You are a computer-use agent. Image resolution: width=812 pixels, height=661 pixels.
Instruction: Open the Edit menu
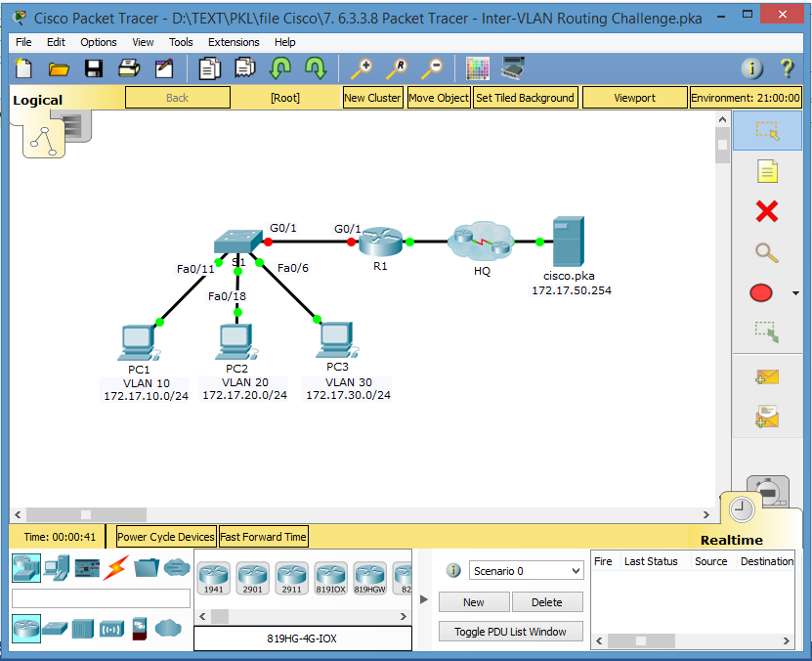56,42
